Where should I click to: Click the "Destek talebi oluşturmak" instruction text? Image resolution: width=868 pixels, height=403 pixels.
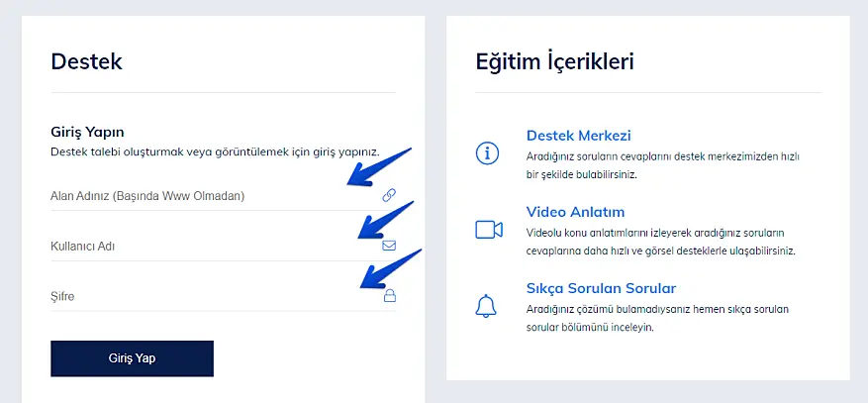tap(215, 152)
